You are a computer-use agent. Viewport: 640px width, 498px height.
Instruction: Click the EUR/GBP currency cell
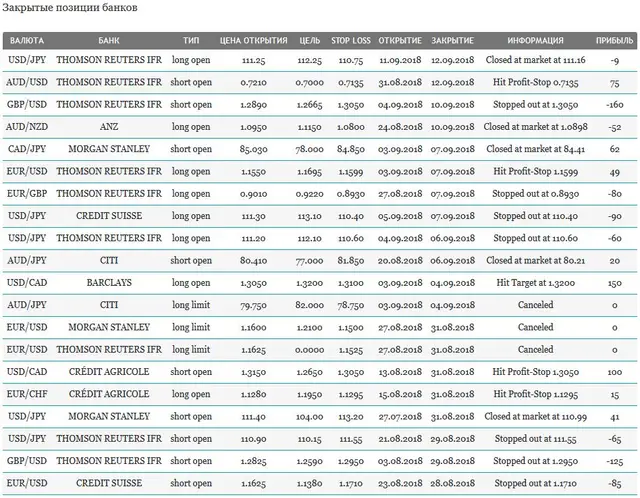click(x=27, y=193)
